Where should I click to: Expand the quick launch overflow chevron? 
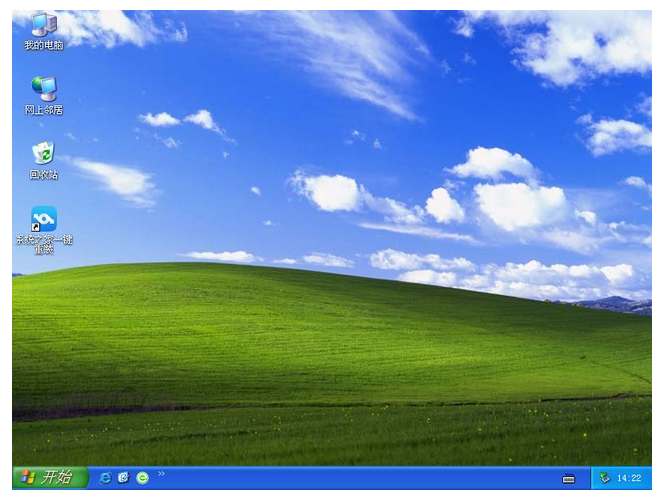click(161, 474)
